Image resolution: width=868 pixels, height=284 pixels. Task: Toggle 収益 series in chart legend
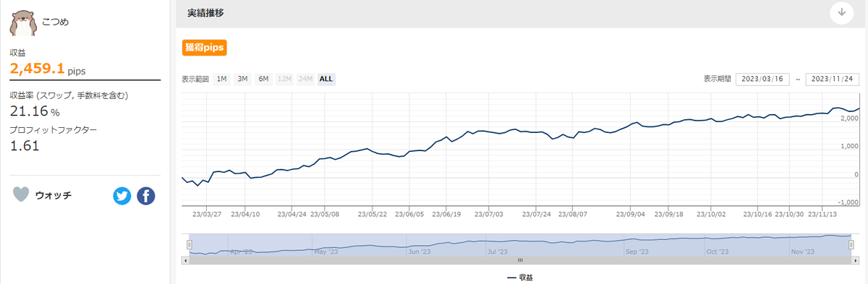point(520,277)
